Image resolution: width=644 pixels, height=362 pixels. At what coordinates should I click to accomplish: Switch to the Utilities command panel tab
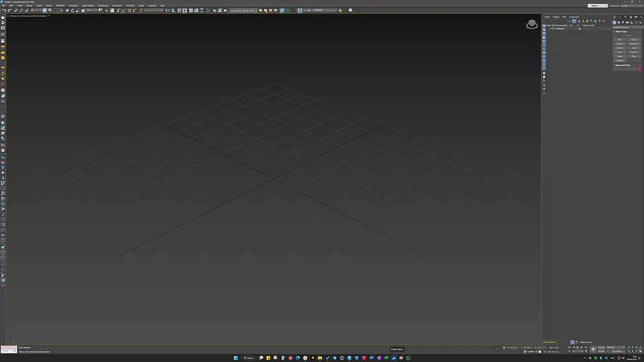tap(641, 17)
